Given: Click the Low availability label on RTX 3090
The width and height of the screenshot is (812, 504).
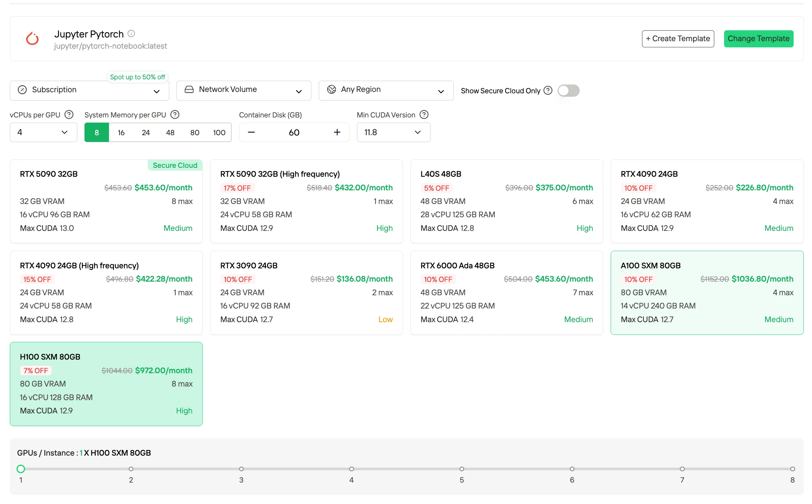Looking at the screenshot, I should tap(386, 319).
